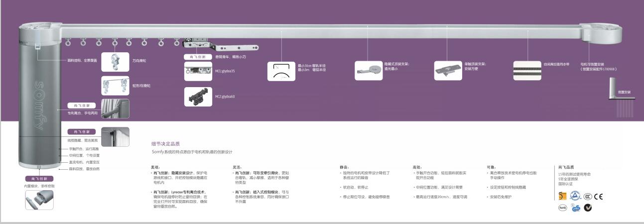Click the 面料回放 motor label
Viewport: 644px width, 224px height.
pos(84,169)
